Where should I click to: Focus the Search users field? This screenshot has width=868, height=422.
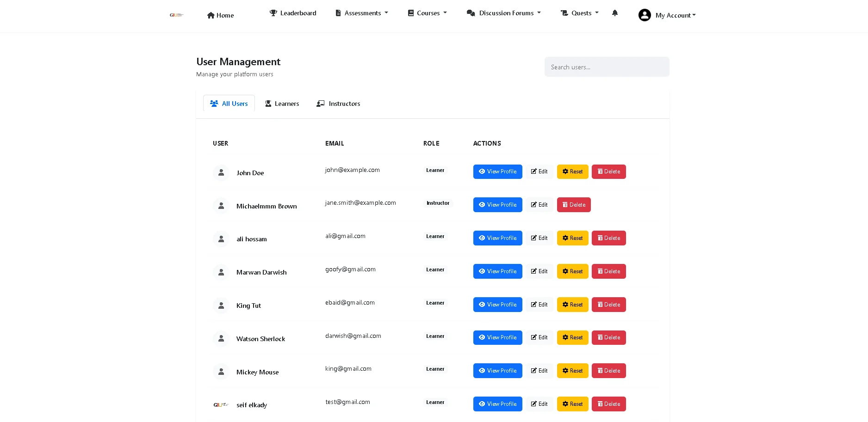(x=607, y=67)
